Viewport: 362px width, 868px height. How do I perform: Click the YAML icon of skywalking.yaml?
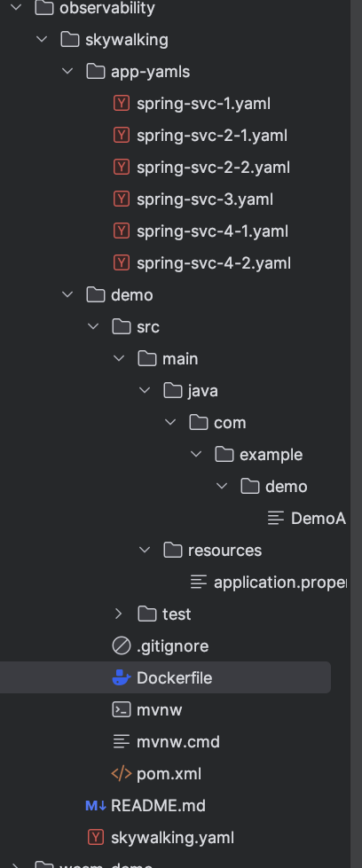[96, 837]
